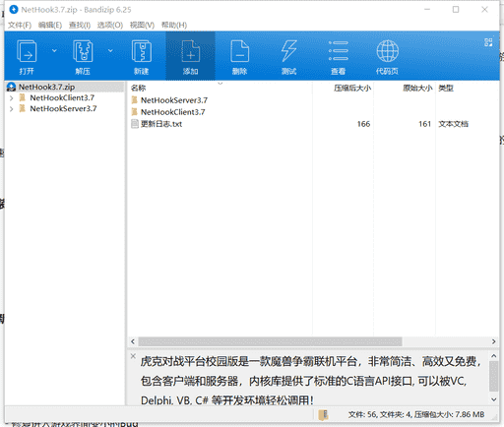Screen dimensions: 504x427
Task: Click the 161 original size value
Action: [424, 124]
